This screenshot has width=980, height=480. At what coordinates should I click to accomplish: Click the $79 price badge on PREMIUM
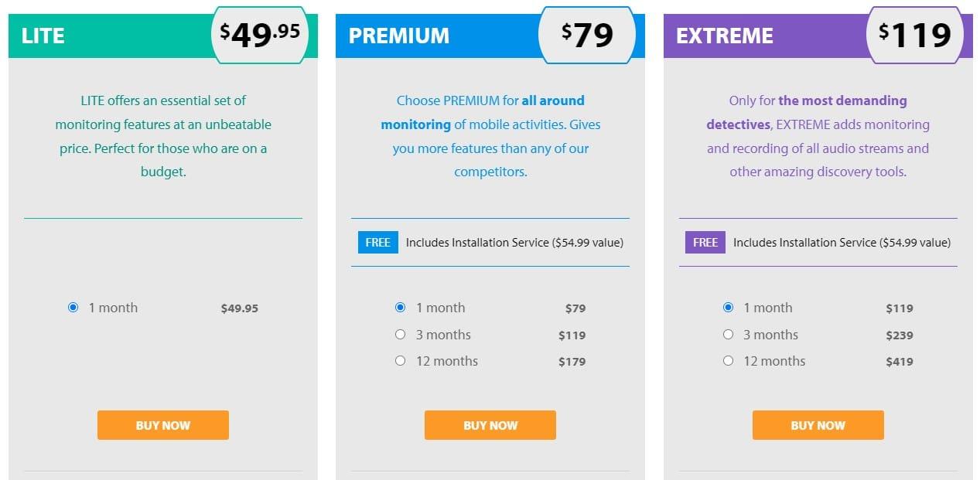coord(589,34)
